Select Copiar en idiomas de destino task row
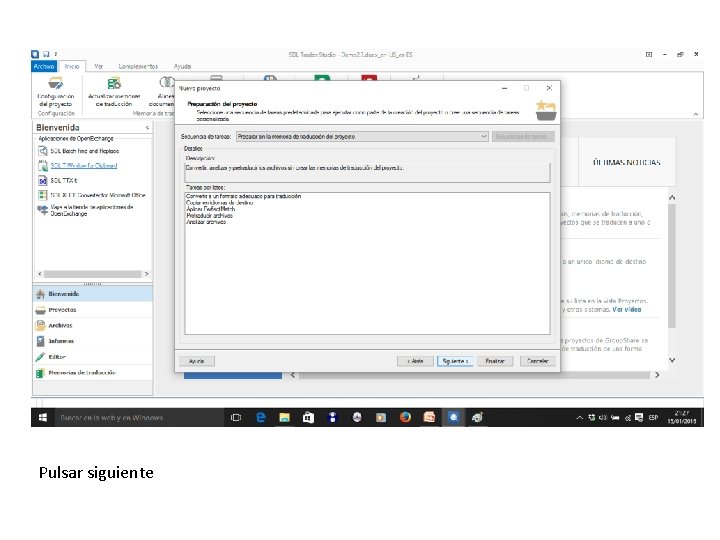 pos(219,202)
